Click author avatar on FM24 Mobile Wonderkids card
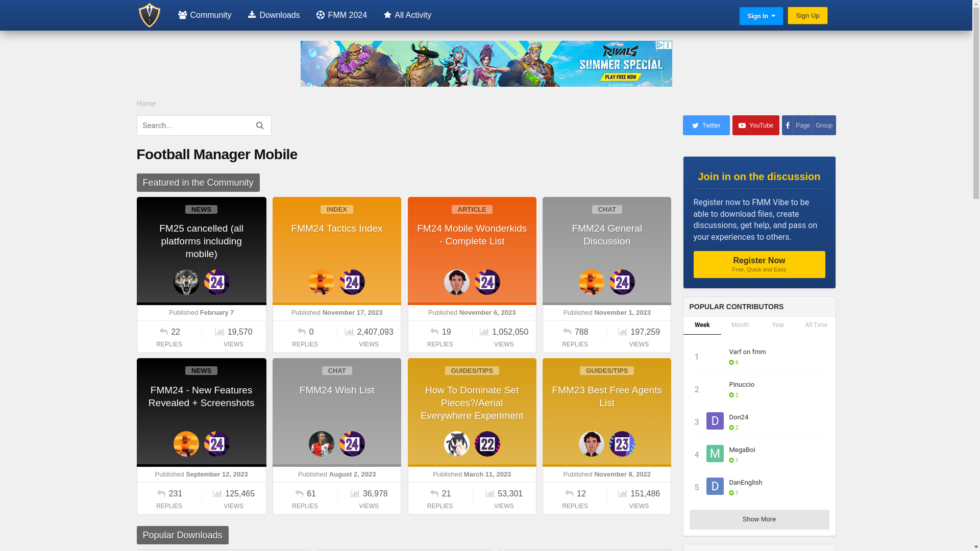The height and width of the screenshot is (551, 980). 457,282
